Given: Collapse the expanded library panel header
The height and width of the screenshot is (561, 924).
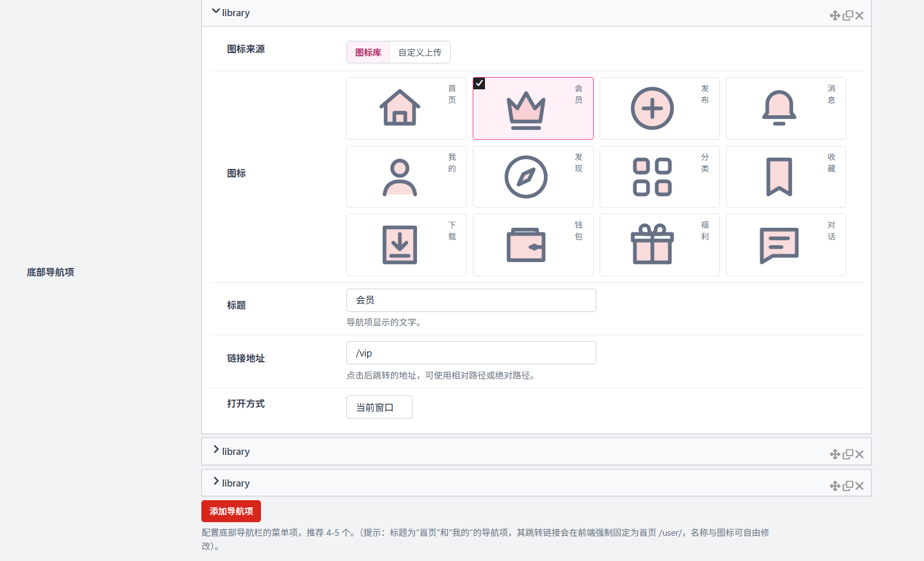Looking at the screenshot, I should point(536,13).
